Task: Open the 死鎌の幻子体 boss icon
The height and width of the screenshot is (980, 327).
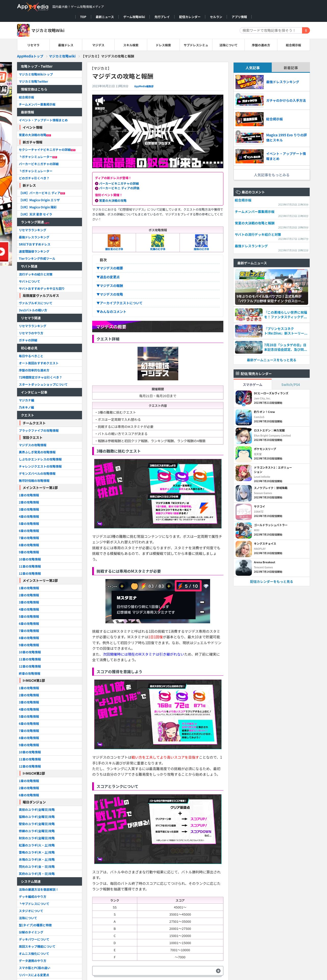Action: [158, 241]
